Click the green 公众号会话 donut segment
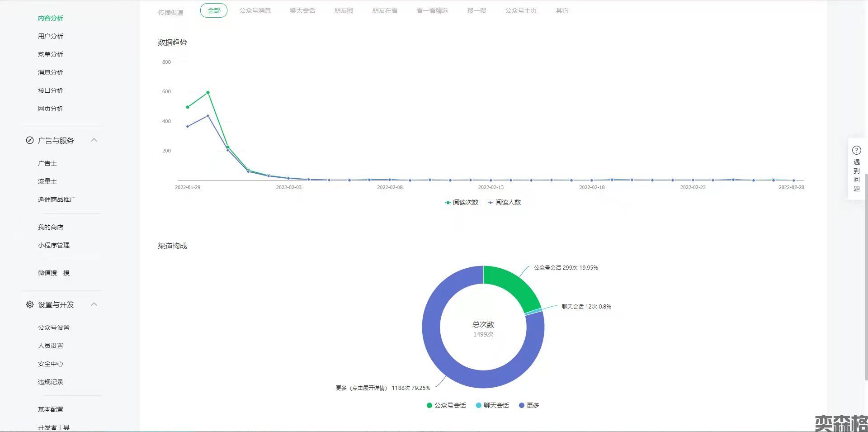This screenshot has height=432, width=868. click(x=511, y=285)
